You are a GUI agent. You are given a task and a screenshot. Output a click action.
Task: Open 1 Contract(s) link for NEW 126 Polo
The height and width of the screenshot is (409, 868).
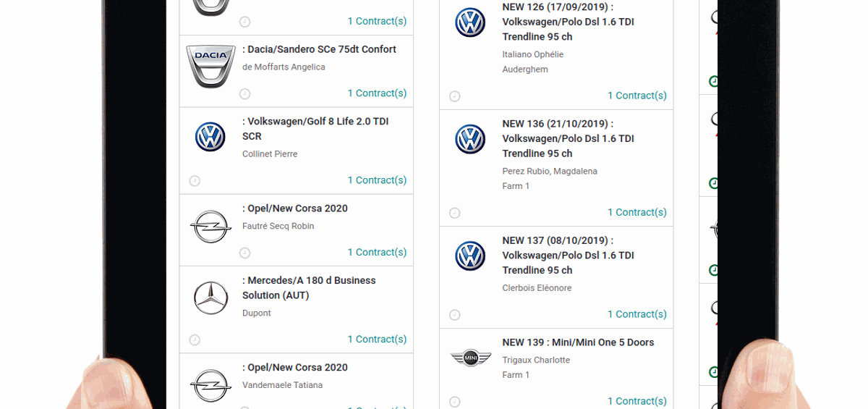coord(637,96)
